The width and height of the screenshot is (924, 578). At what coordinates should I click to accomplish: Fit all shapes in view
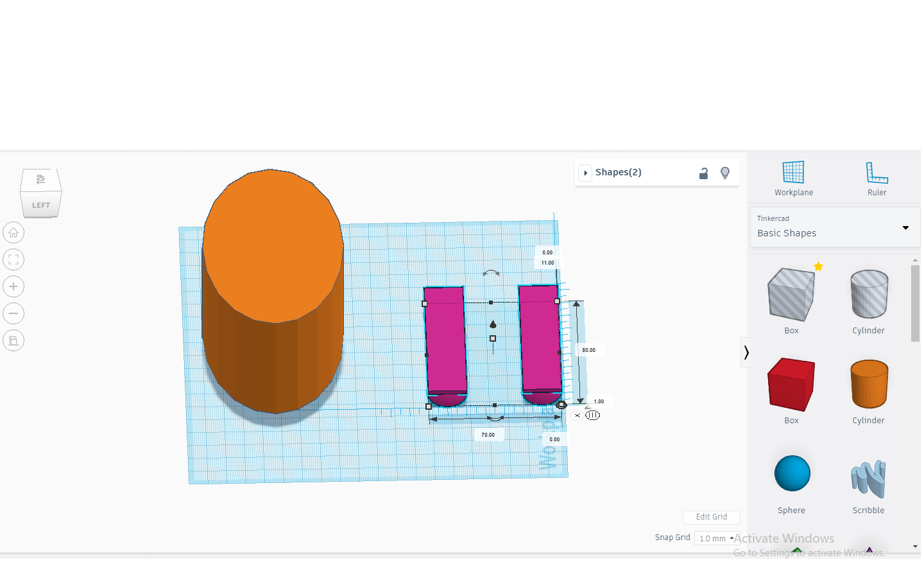[x=13, y=259]
